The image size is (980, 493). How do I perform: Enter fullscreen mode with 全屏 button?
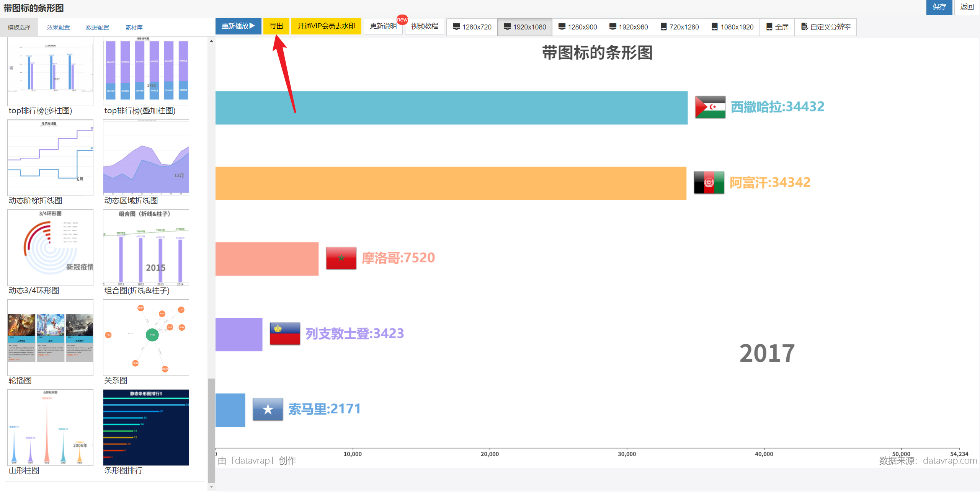click(777, 27)
